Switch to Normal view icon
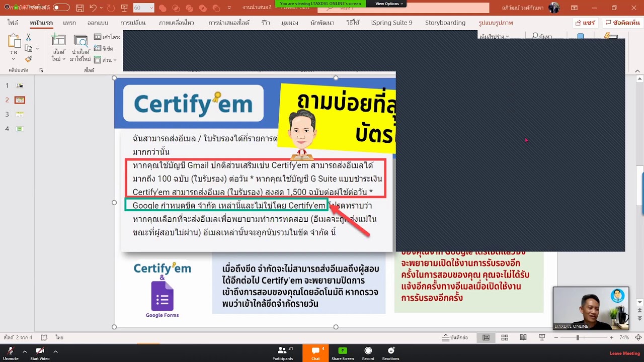644x362 pixels. [x=486, y=337]
